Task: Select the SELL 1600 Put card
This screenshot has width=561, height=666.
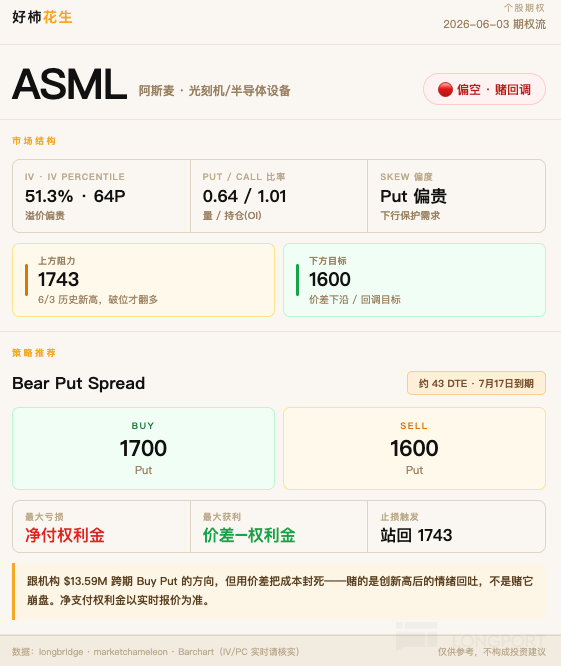Action: 414,448
